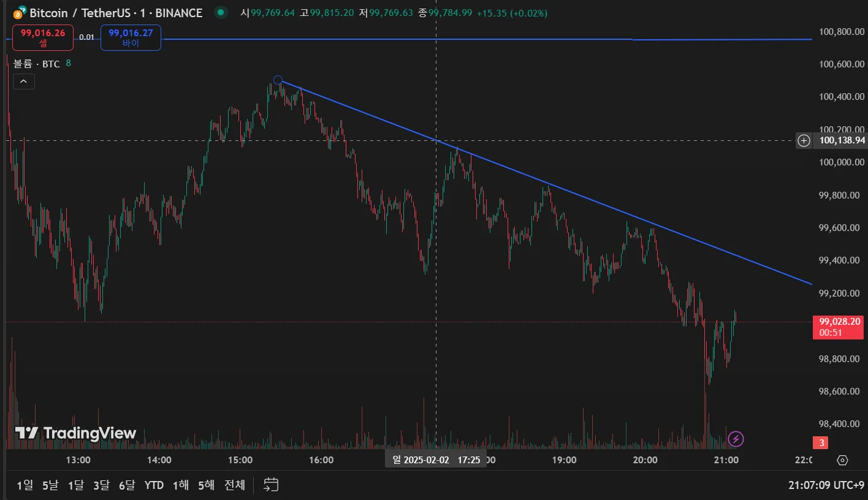Click the green market status dot
868x500 pixels.
pyautogui.click(x=221, y=12)
